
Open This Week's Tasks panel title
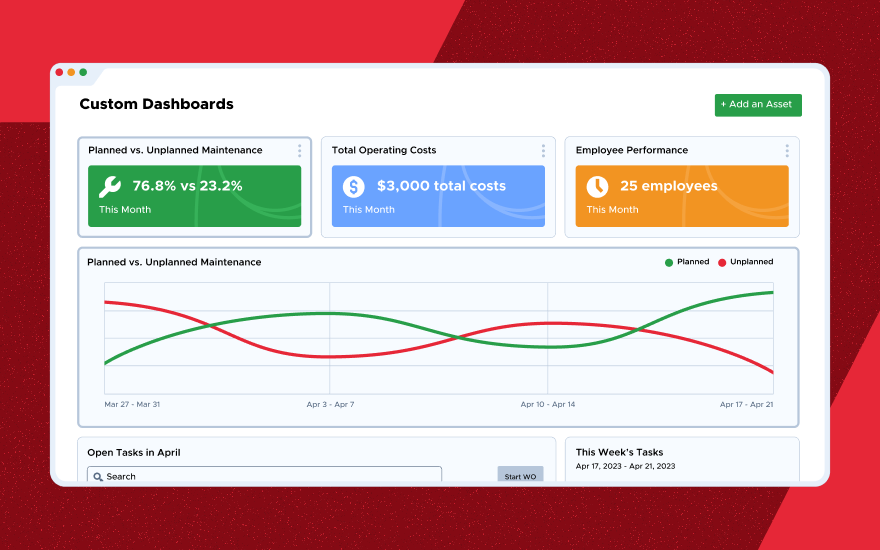(619, 453)
